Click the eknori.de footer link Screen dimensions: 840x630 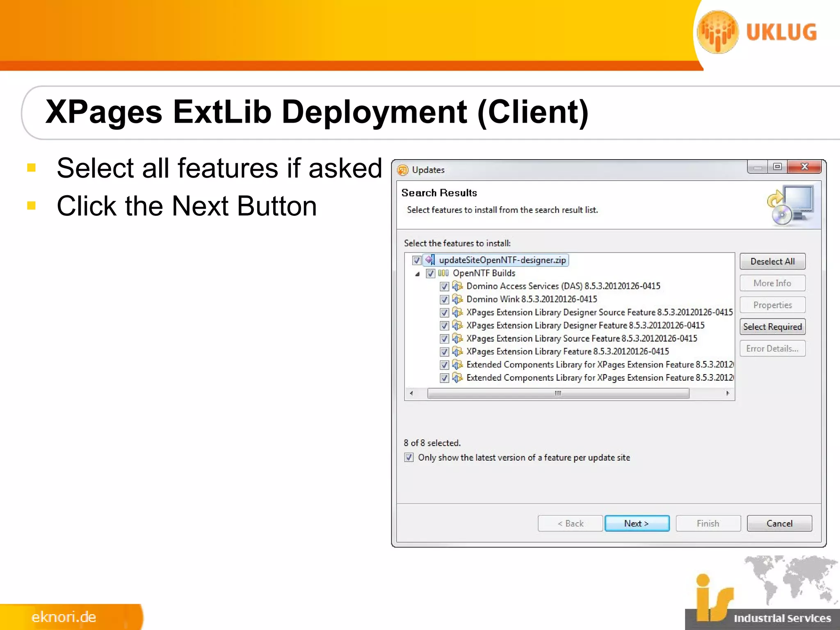pos(64,617)
